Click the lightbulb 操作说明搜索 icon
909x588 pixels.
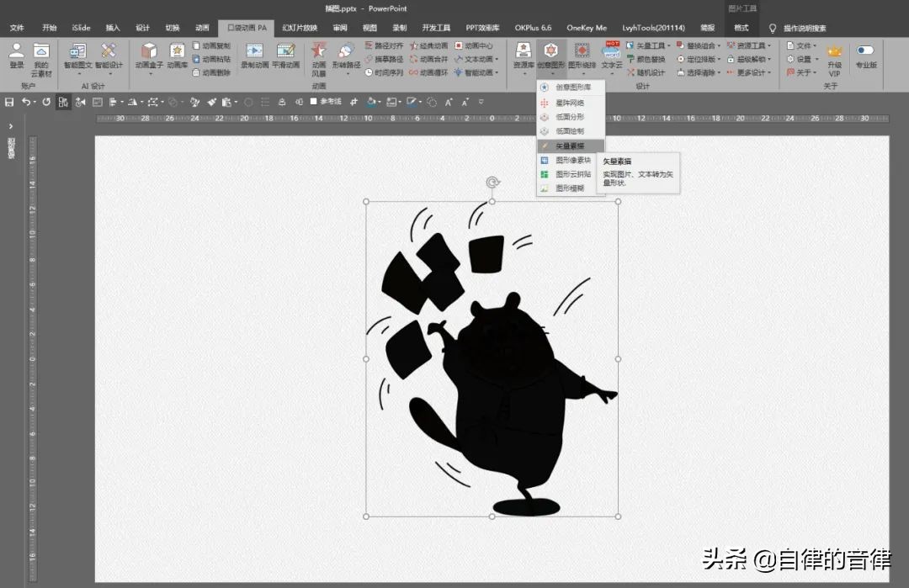(772, 28)
